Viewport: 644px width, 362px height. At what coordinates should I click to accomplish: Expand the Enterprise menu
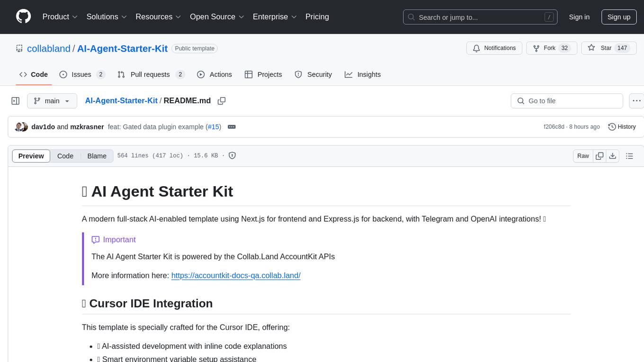coord(275,17)
